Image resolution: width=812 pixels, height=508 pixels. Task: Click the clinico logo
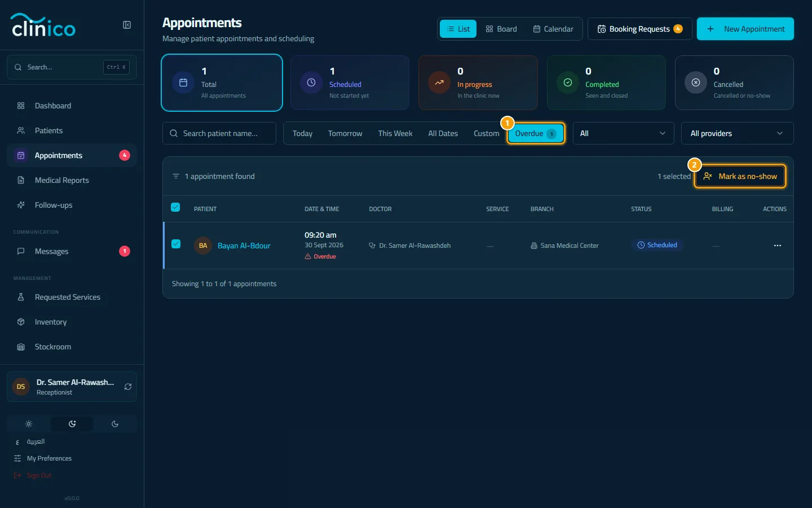pos(43,25)
